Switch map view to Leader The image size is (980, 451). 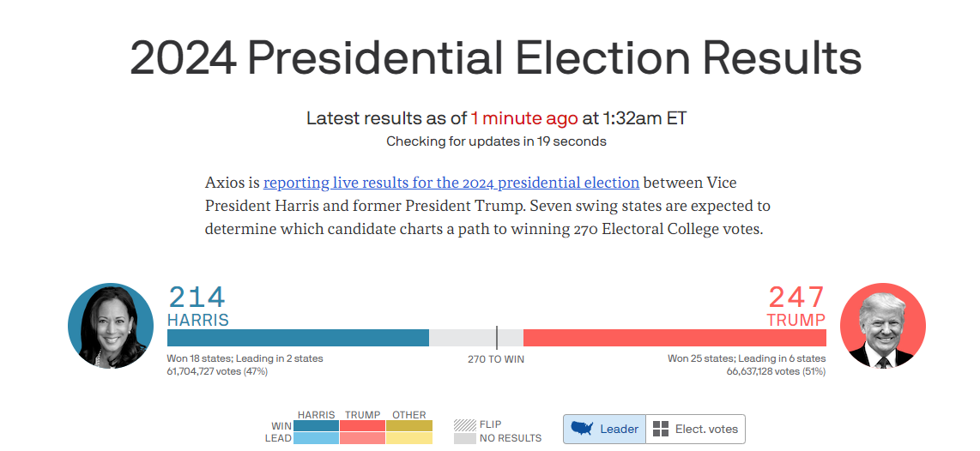(x=604, y=430)
